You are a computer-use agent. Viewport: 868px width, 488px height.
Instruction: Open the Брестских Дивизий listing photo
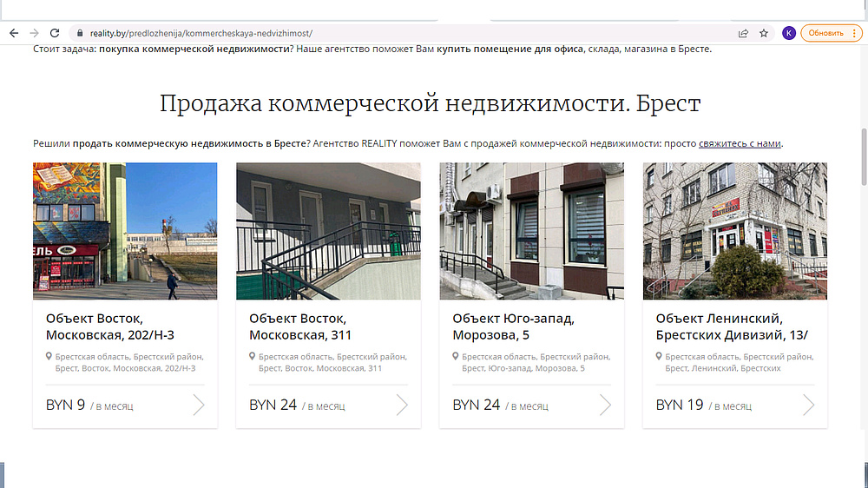[x=734, y=231]
